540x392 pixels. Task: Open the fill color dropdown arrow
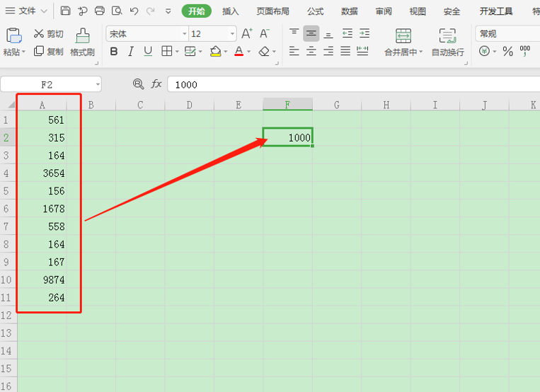point(226,52)
